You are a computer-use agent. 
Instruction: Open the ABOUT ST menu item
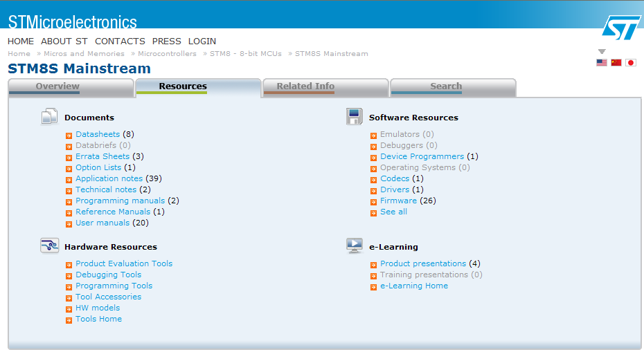coord(64,41)
